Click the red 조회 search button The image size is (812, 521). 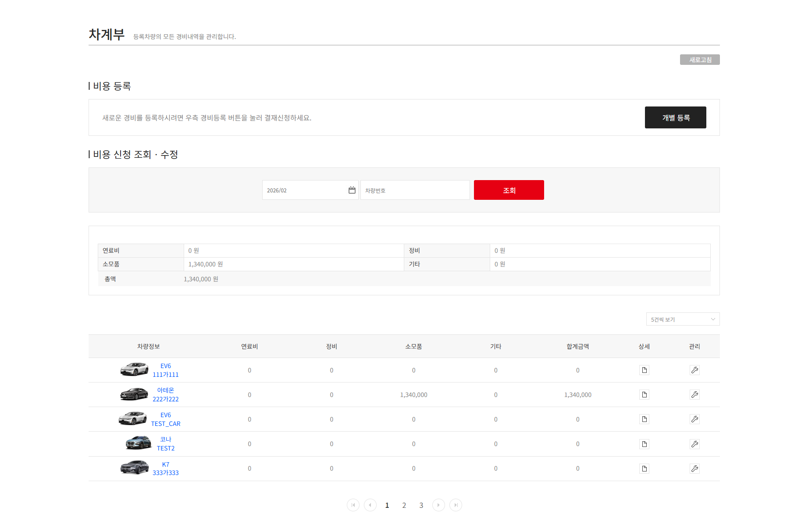point(509,190)
